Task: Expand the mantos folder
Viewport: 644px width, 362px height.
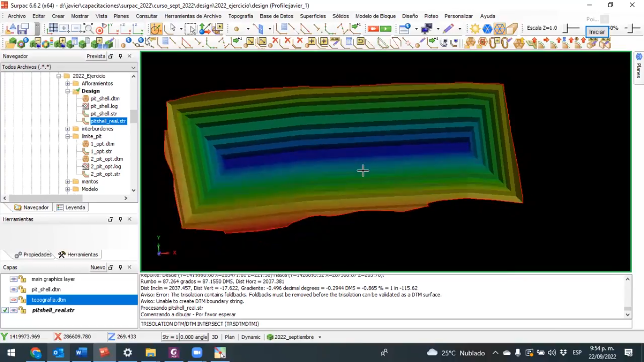Action: pos(68,181)
